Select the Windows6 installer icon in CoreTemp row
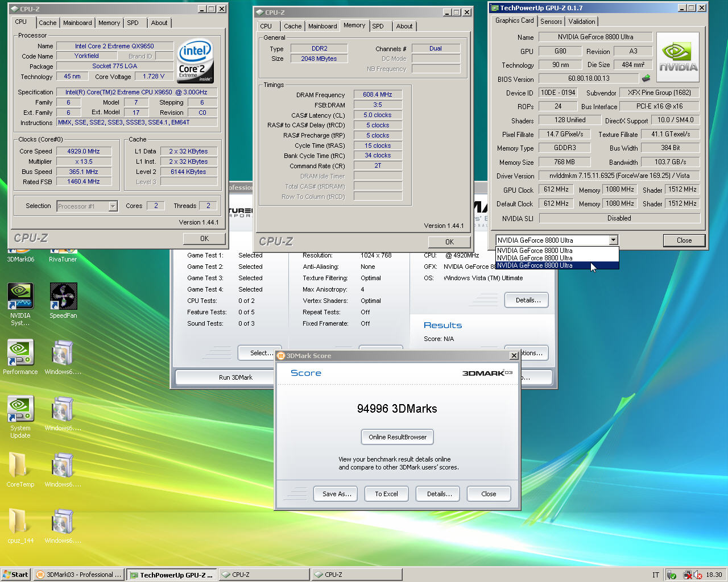This screenshot has width=728, height=582. pyautogui.click(x=63, y=465)
